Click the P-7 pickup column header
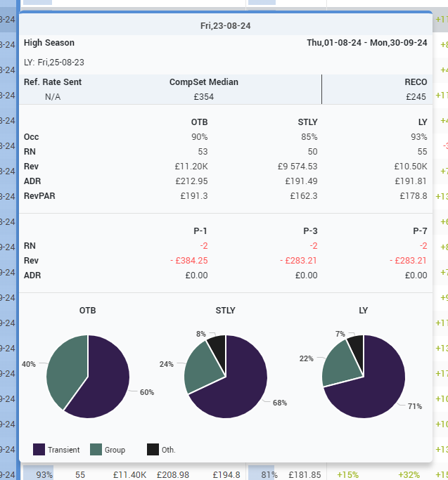Viewport: 448px width, 480px height. coord(420,231)
